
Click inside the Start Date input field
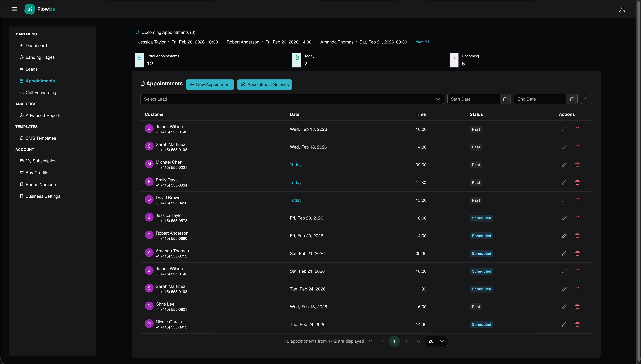pyautogui.click(x=473, y=99)
